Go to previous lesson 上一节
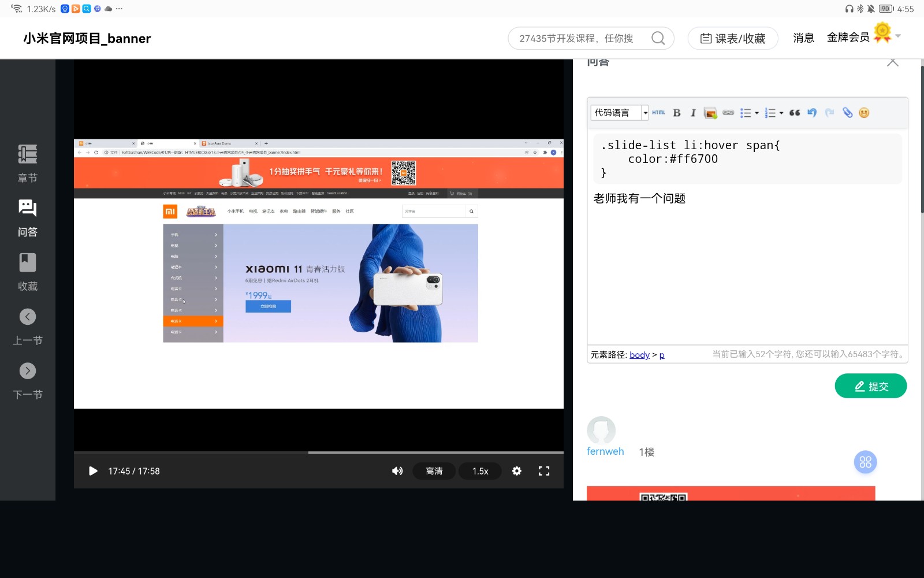This screenshot has height=578, width=924. (28, 327)
